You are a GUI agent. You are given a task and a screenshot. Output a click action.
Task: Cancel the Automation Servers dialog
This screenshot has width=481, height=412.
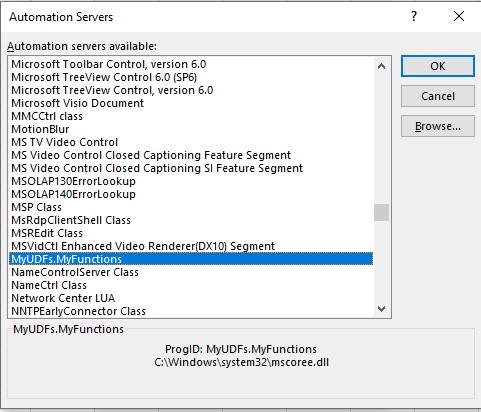point(438,96)
